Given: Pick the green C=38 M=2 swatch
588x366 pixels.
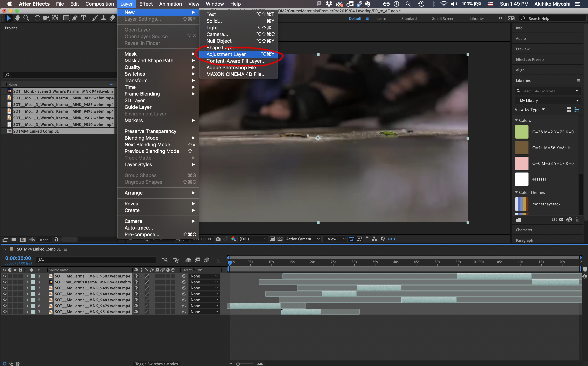Looking at the screenshot, I should 522,132.
